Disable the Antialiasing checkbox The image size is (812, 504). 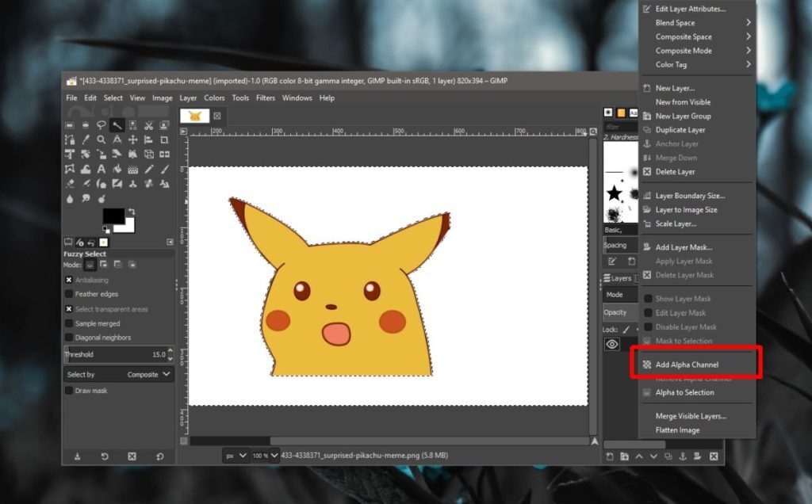pyautogui.click(x=71, y=280)
